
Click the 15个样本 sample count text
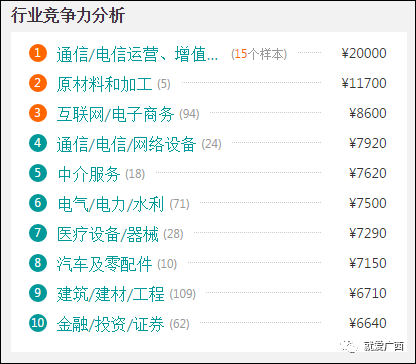pos(259,54)
